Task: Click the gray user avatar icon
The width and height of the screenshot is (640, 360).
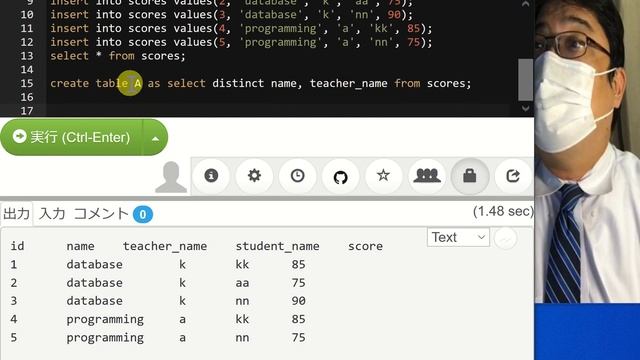Action: tap(171, 177)
